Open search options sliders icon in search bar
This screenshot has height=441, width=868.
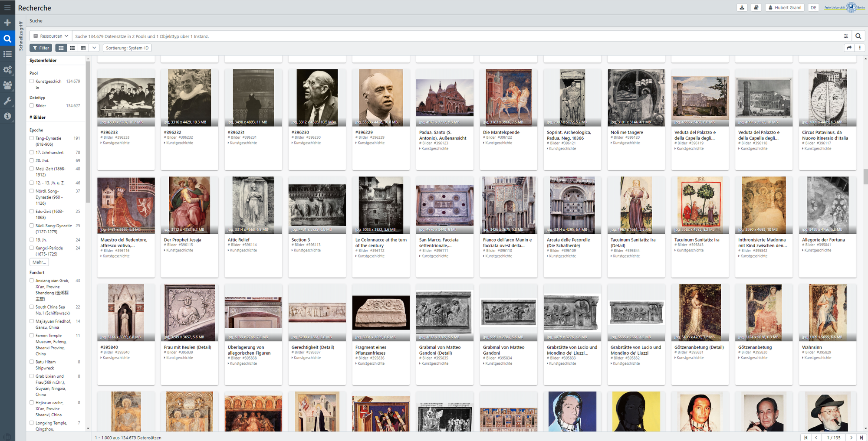[x=846, y=36]
